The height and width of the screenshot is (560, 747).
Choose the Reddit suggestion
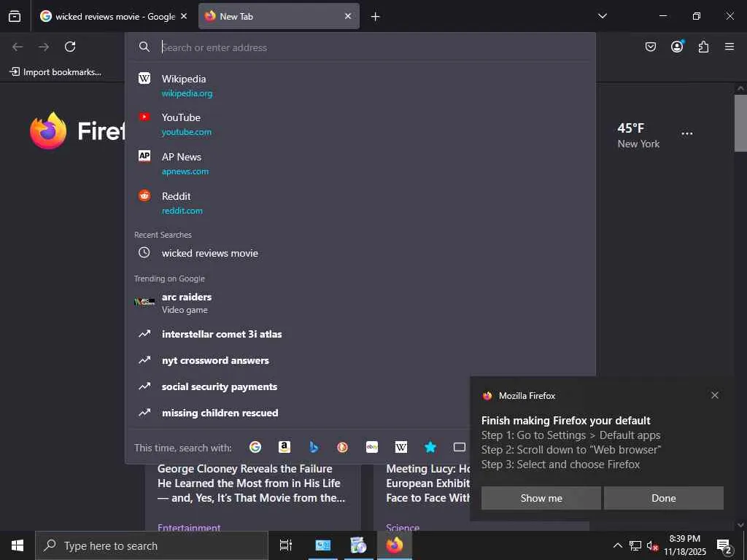point(360,203)
